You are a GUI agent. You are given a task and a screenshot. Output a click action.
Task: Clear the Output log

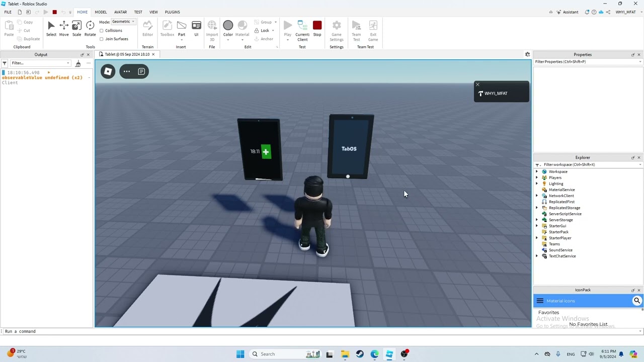tap(78, 63)
